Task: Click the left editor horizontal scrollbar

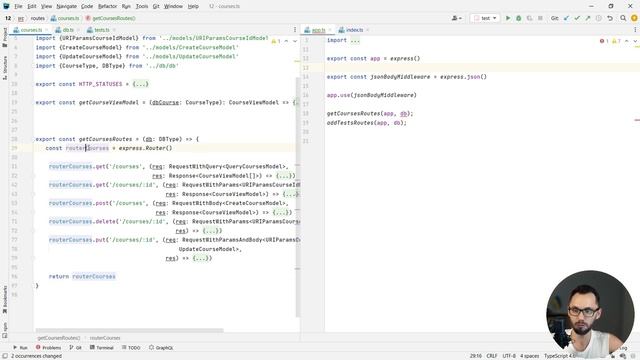Action: point(129,330)
